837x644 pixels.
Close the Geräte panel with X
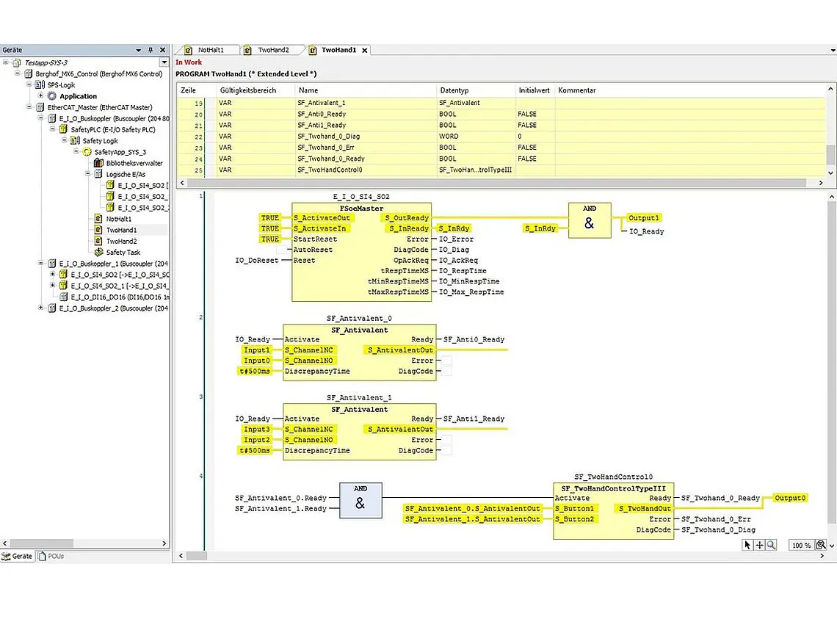point(163,50)
